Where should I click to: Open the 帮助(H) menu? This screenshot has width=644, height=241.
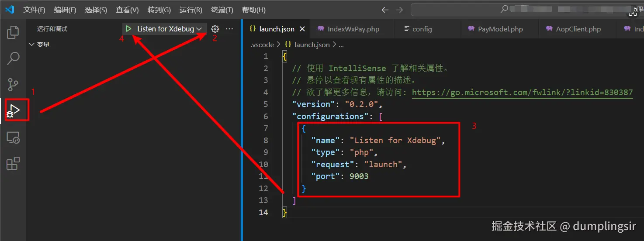253,10
